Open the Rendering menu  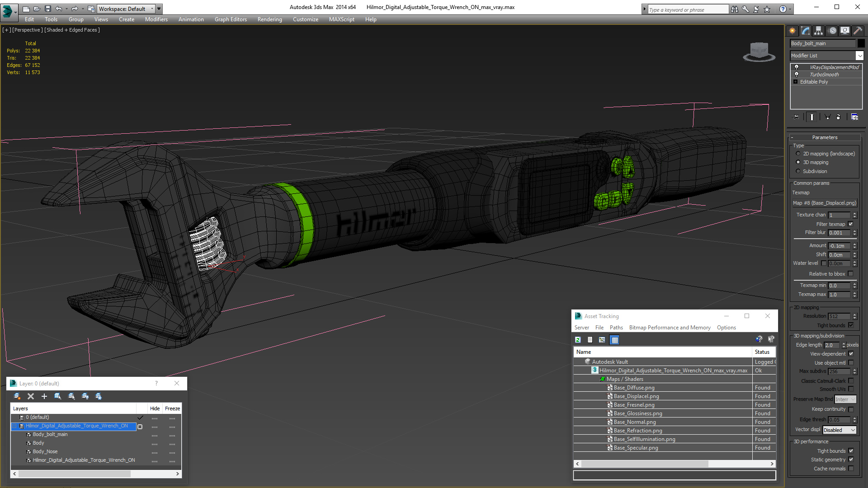(x=270, y=19)
